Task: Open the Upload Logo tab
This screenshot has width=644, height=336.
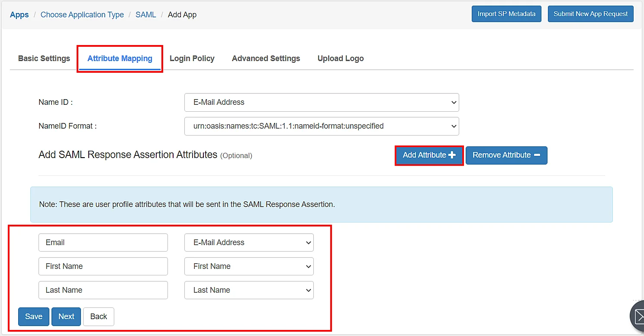Action: click(x=341, y=58)
